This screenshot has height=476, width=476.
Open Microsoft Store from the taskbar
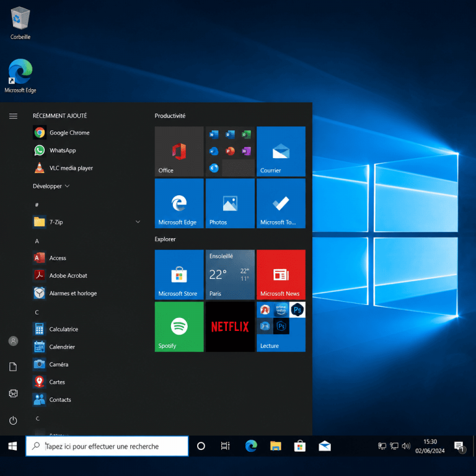[300, 446]
